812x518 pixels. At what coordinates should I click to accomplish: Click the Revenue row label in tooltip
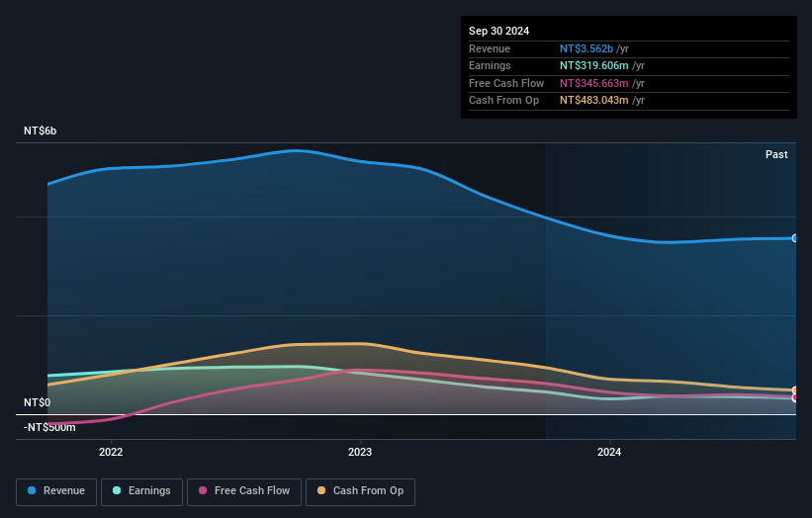[490, 48]
